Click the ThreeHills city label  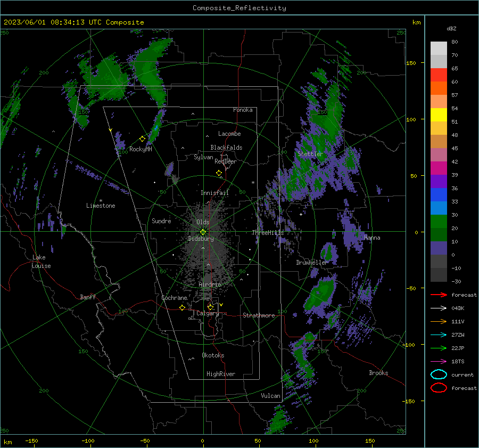point(268,233)
